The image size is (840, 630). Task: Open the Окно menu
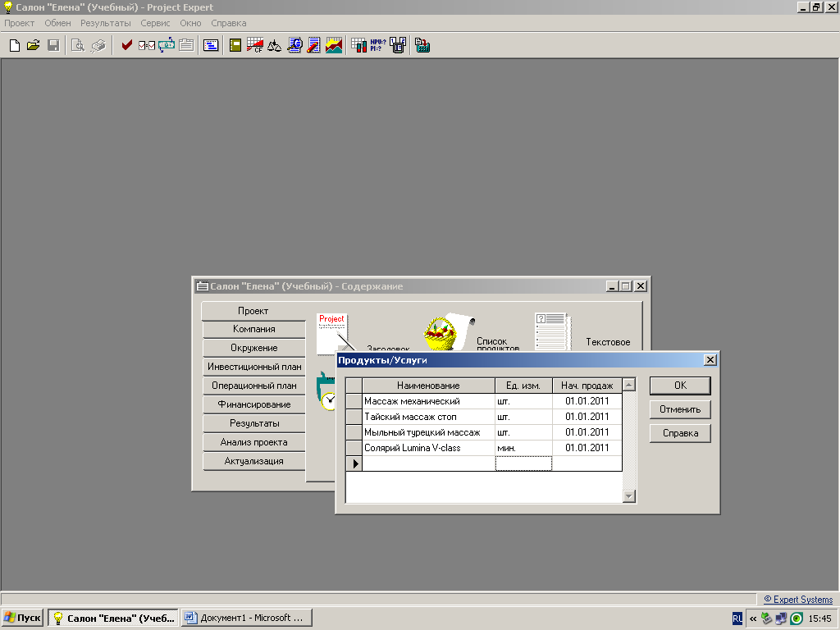coord(190,23)
